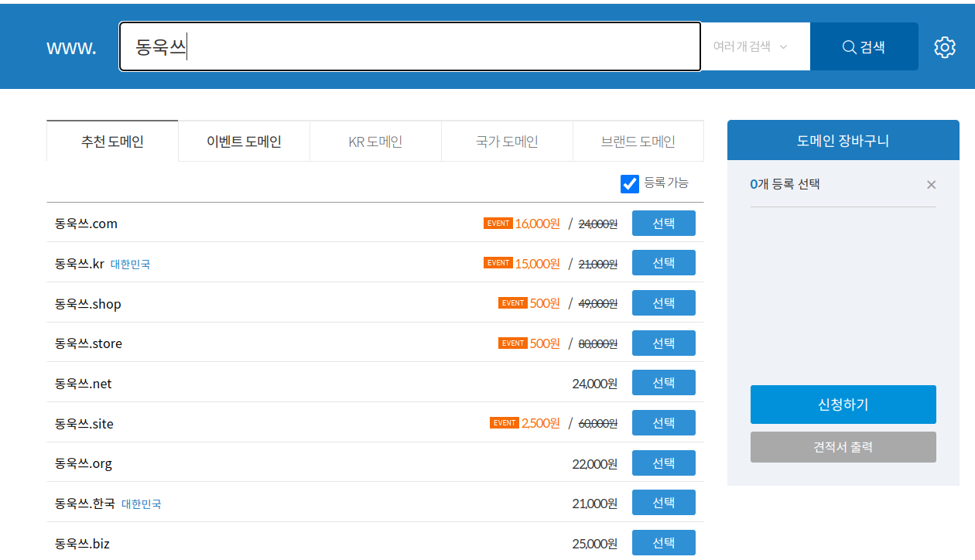Click the EVENT badge on 동욱쓰.shop row
Viewport: 975px width, 560px height.
tap(512, 302)
